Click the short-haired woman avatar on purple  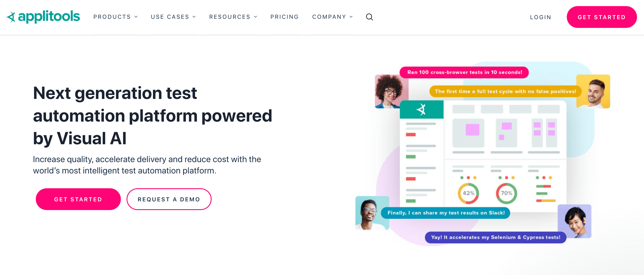(x=574, y=221)
